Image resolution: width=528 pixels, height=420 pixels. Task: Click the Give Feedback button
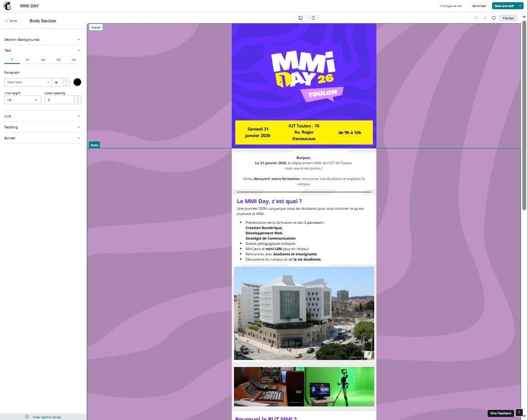tap(501, 413)
